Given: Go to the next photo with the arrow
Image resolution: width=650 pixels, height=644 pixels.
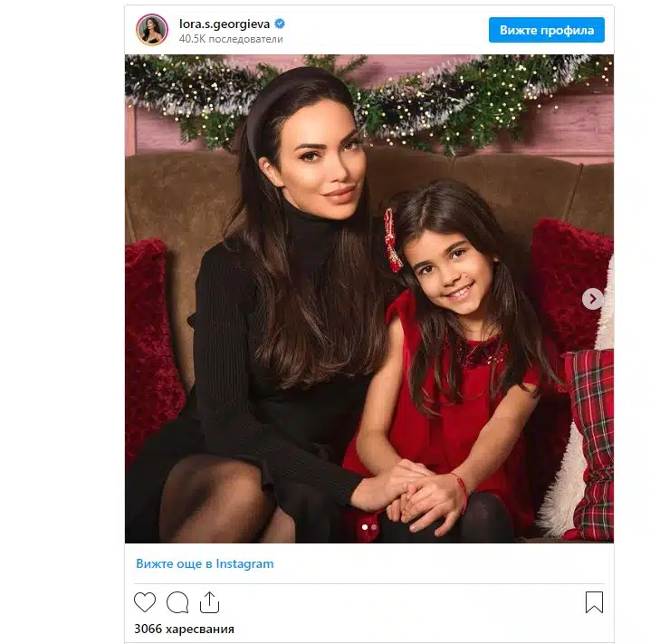Looking at the screenshot, I should [592, 299].
